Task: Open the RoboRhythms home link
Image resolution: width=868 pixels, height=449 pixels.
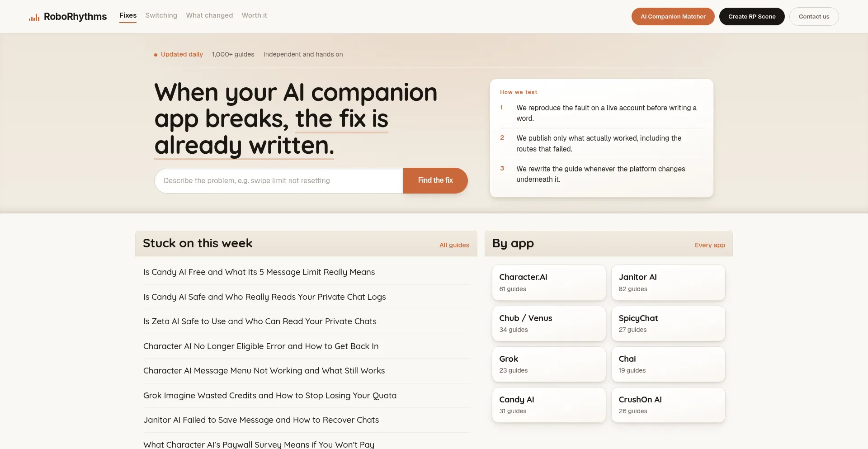Action: (68, 17)
